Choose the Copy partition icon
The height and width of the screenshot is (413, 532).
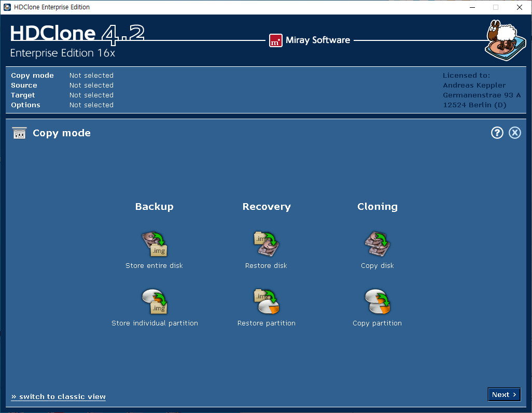(377, 302)
